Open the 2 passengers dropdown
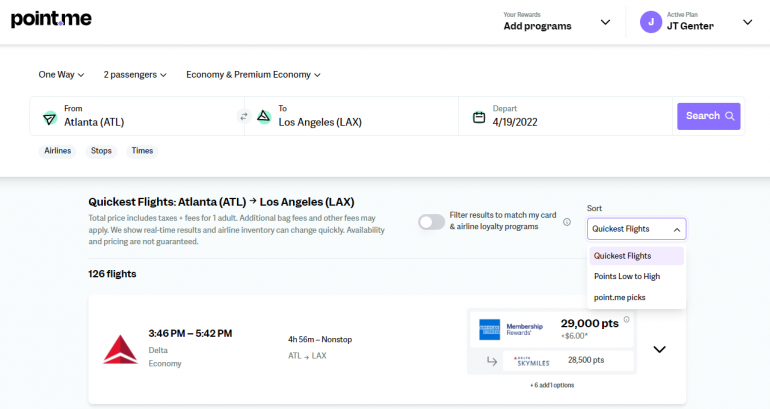770x409 pixels. (135, 74)
